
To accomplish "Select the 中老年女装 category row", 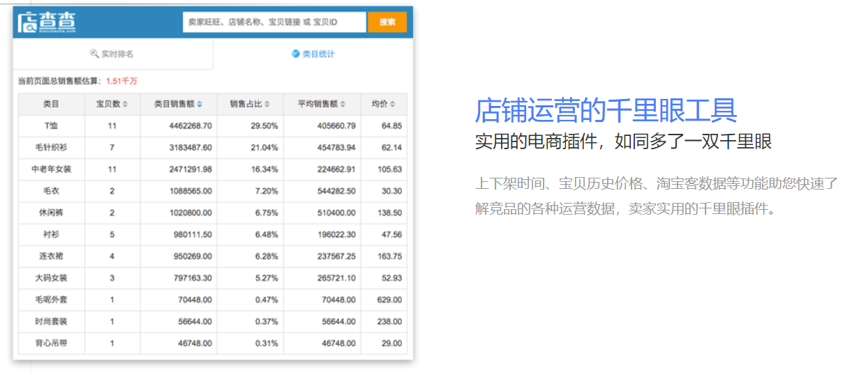I will 212,169.
